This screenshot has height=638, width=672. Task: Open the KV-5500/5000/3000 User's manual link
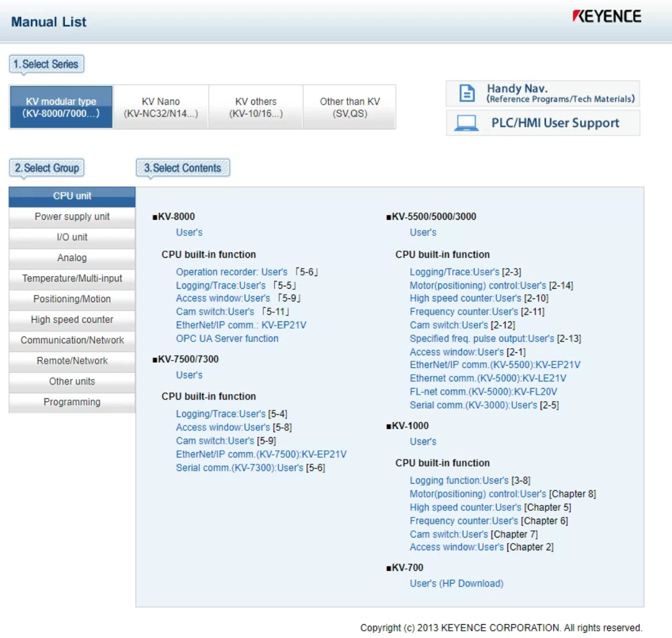(423, 232)
